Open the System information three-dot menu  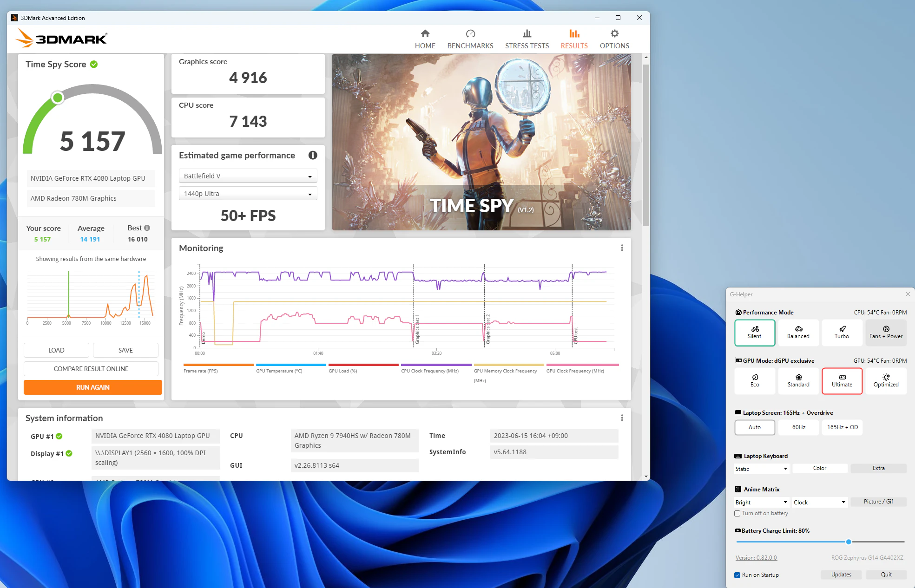(622, 418)
